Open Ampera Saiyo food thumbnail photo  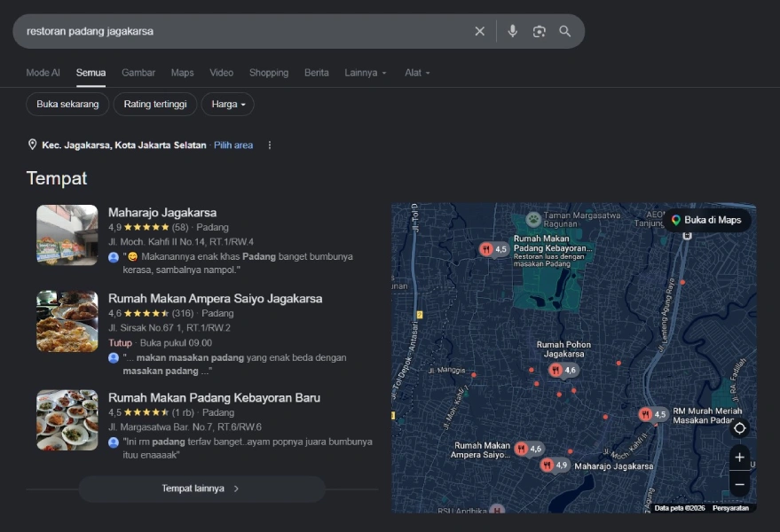click(x=67, y=321)
